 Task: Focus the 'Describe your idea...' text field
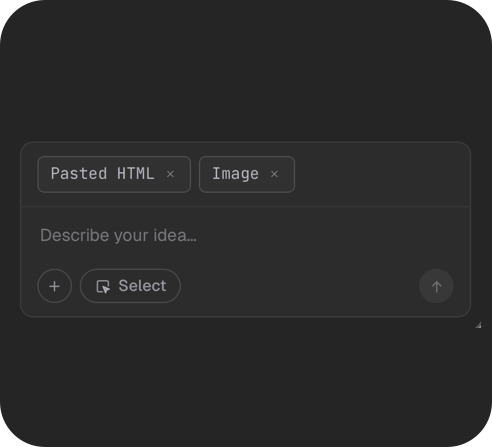246,235
